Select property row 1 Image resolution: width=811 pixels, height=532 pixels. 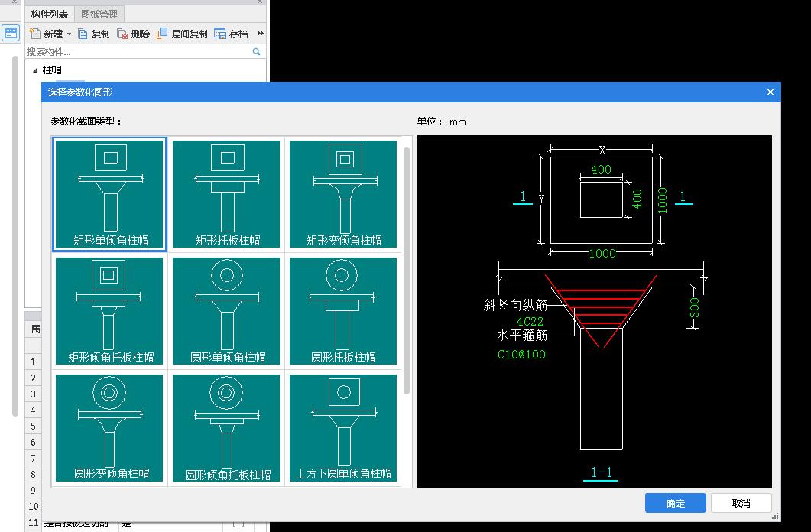click(33, 362)
